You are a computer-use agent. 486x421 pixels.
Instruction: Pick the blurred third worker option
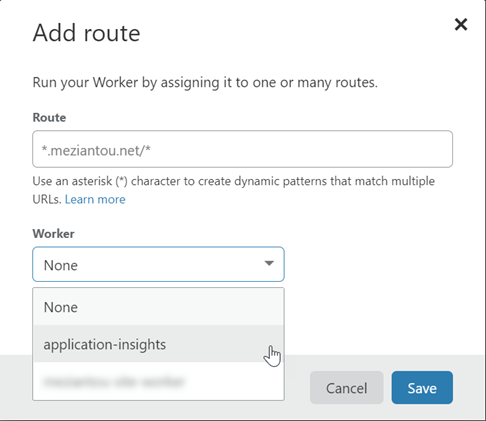(158, 381)
